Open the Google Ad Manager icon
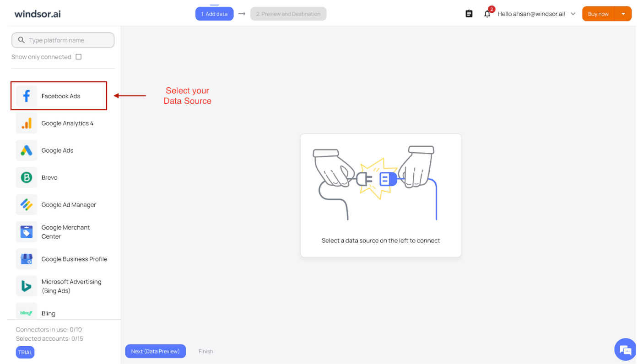 tap(27, 205)
